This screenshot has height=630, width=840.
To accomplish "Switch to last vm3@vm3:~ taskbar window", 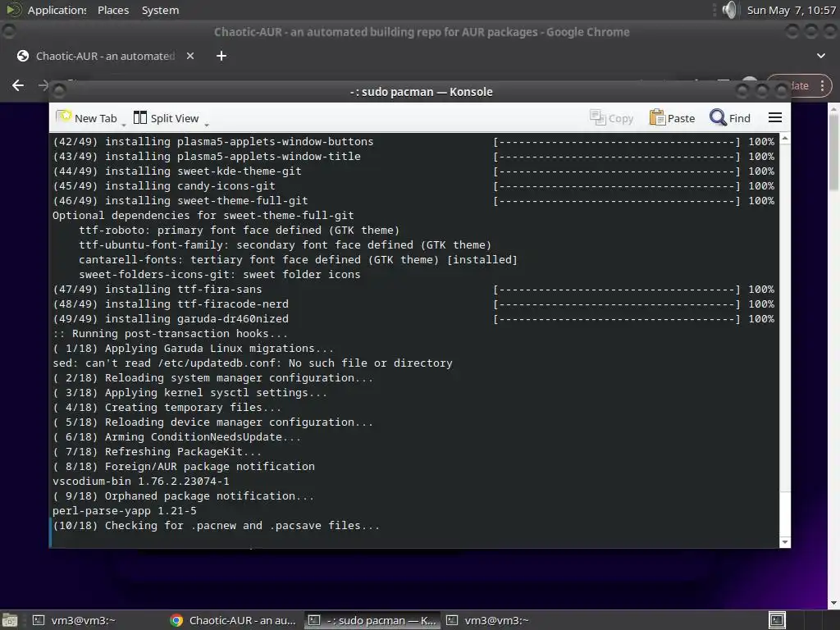I will coord(487,620).
